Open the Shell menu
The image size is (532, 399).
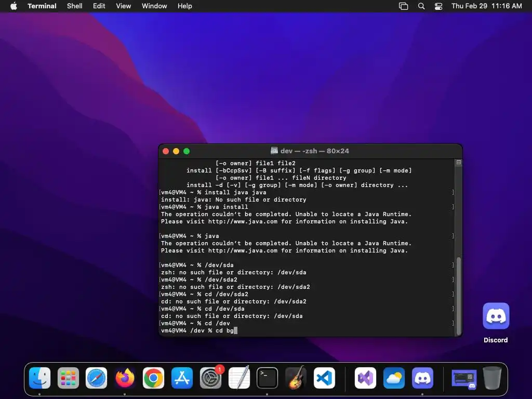[x=75, y=6]
